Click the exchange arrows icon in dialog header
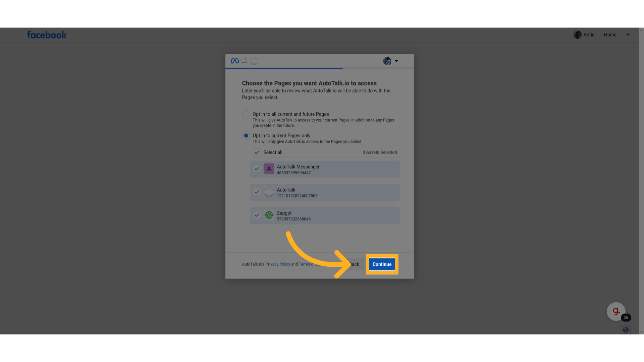 244,61
